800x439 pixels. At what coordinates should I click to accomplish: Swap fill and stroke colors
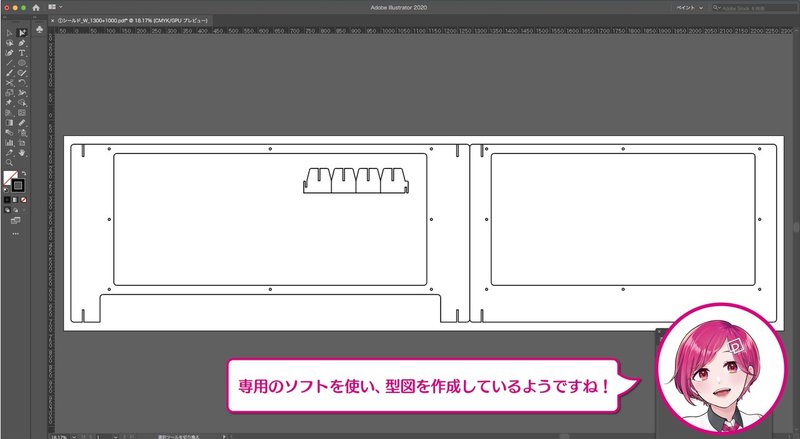[23, 174]
